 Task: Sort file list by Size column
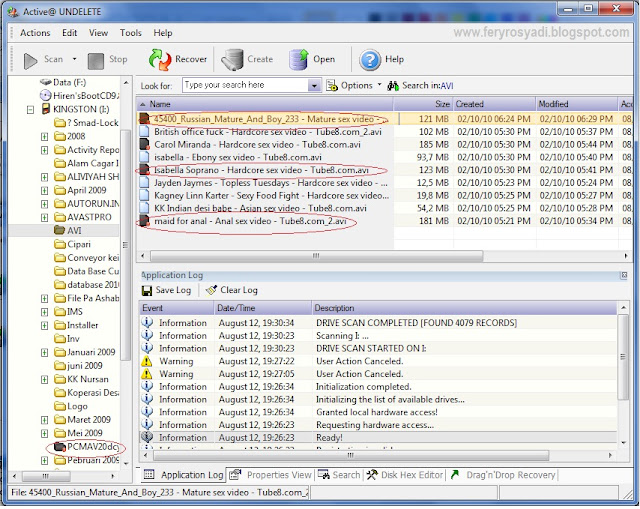click(x=422, y=104)
